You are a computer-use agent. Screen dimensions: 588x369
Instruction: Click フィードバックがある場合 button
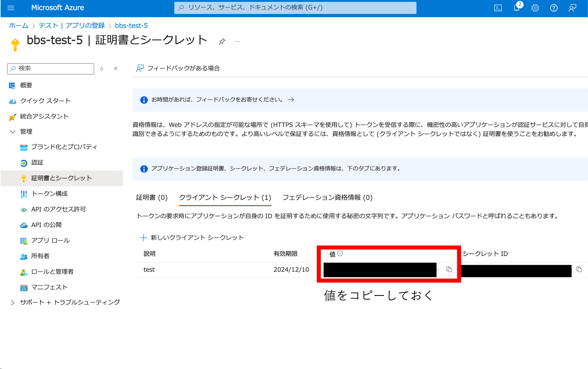pyautogui.click(x=178, y=68)
